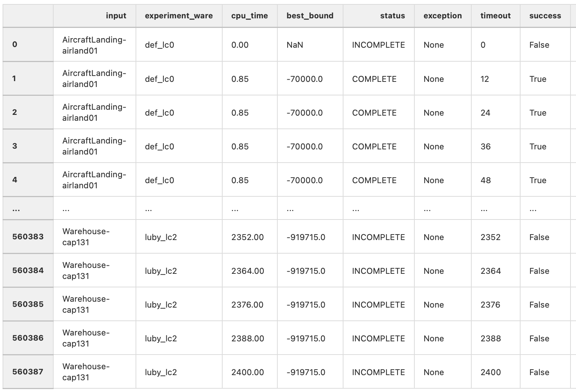Click the INCOMPLETE status in row 0
Screen dimensions: 576x392
click(x=379, y=45)
